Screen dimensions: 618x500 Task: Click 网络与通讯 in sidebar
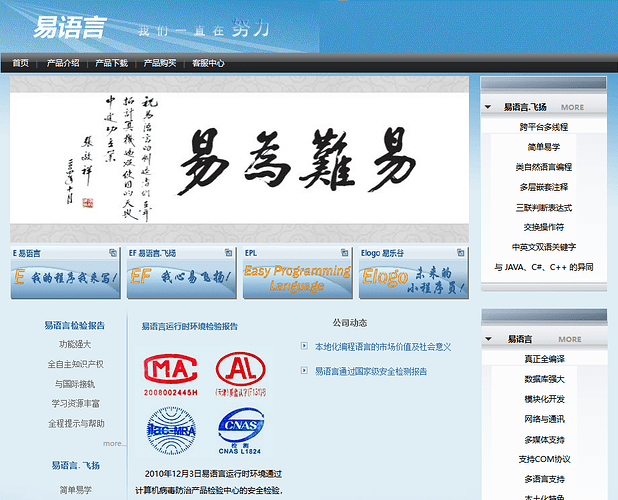click(544, 419)
